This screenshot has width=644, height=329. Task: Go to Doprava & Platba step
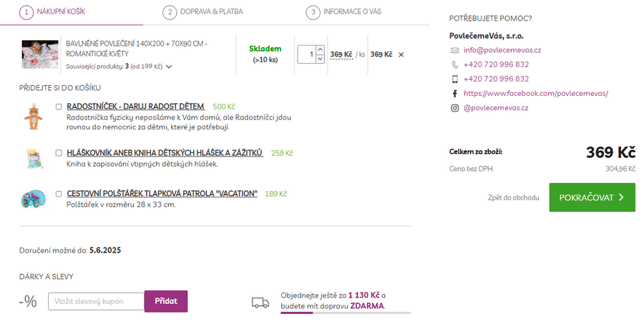203,12
